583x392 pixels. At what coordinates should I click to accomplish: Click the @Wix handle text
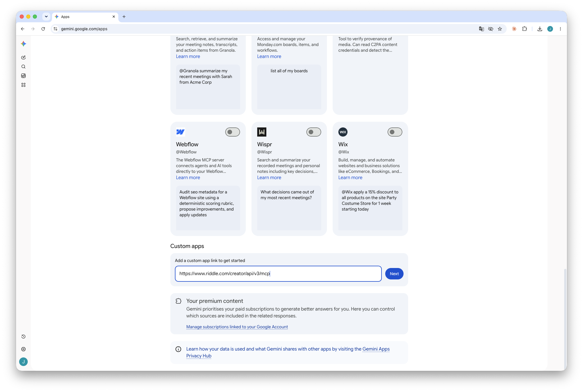point(344,152)
